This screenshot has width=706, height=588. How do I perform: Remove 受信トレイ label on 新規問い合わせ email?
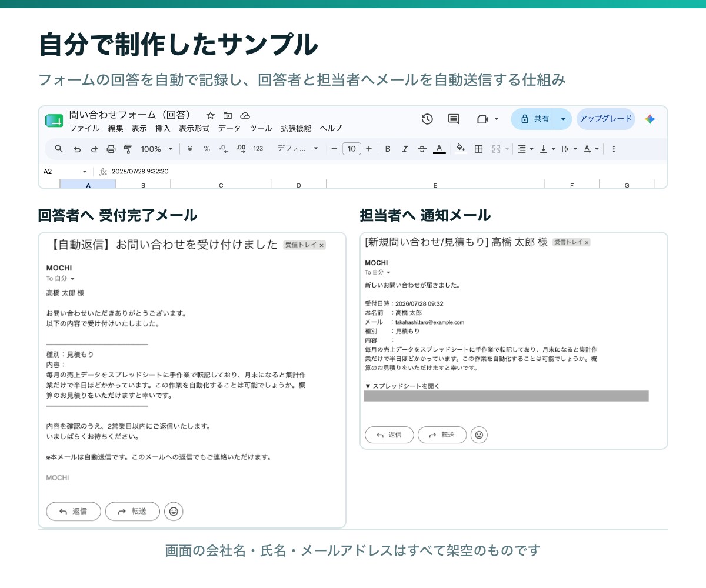(587, 242)
